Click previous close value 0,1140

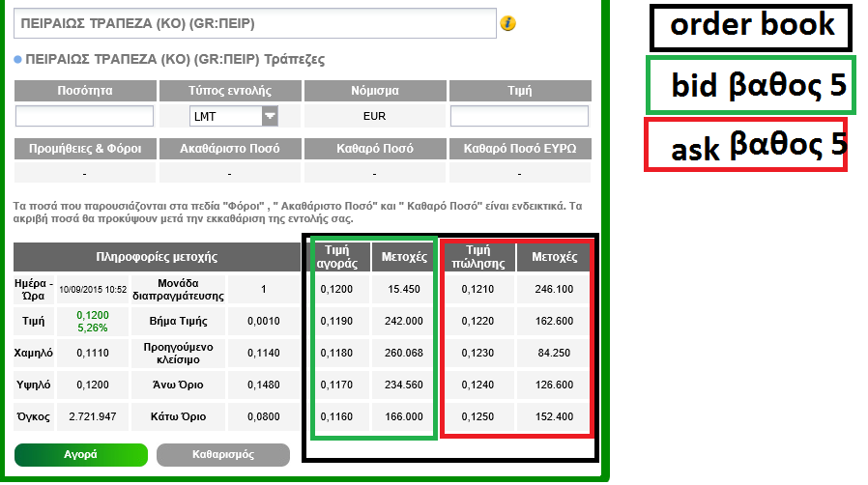click(264, 353)
